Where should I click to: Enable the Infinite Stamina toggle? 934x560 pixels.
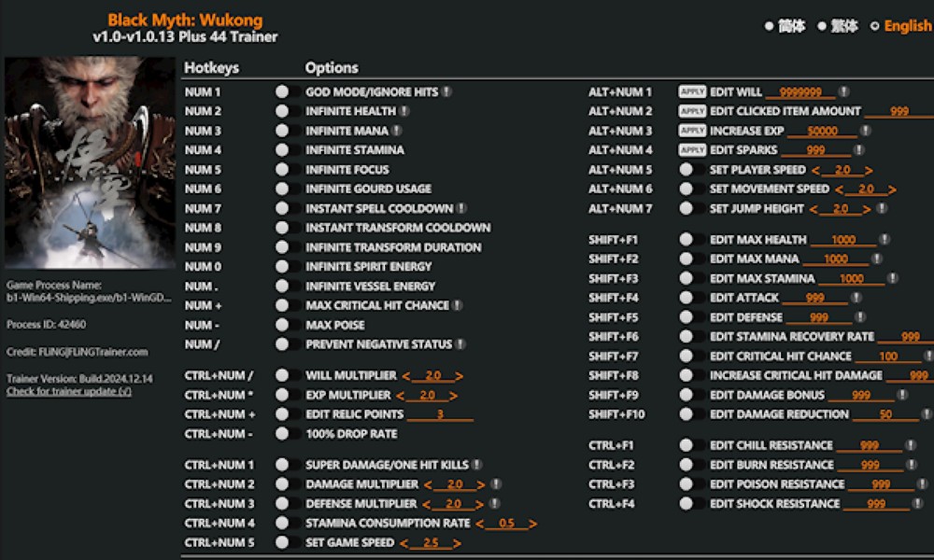(x=282, y=150)
